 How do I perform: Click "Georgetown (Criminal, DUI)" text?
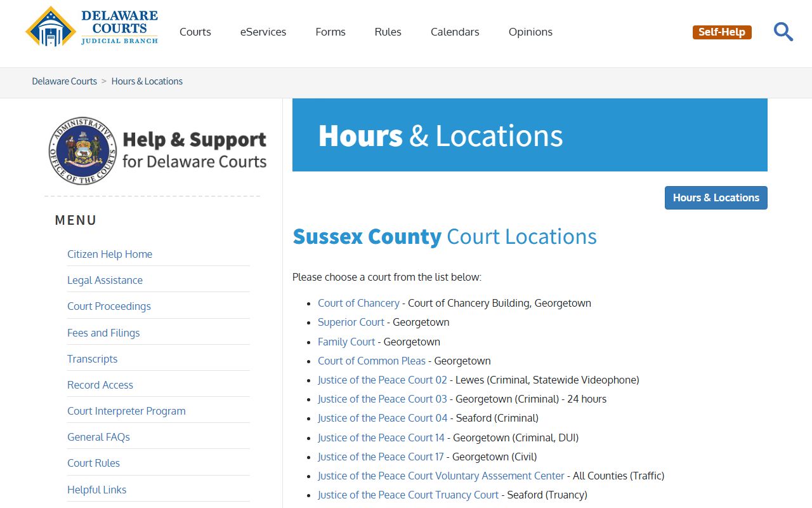[516, 438]
